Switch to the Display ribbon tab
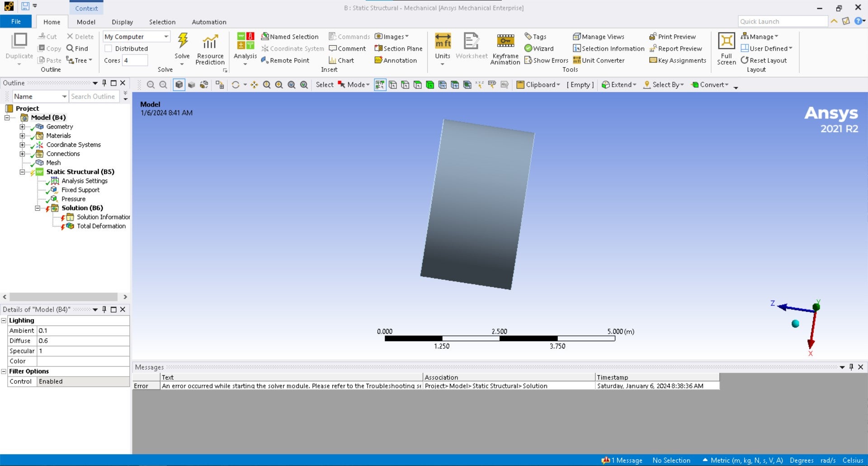 pos(122,22)
